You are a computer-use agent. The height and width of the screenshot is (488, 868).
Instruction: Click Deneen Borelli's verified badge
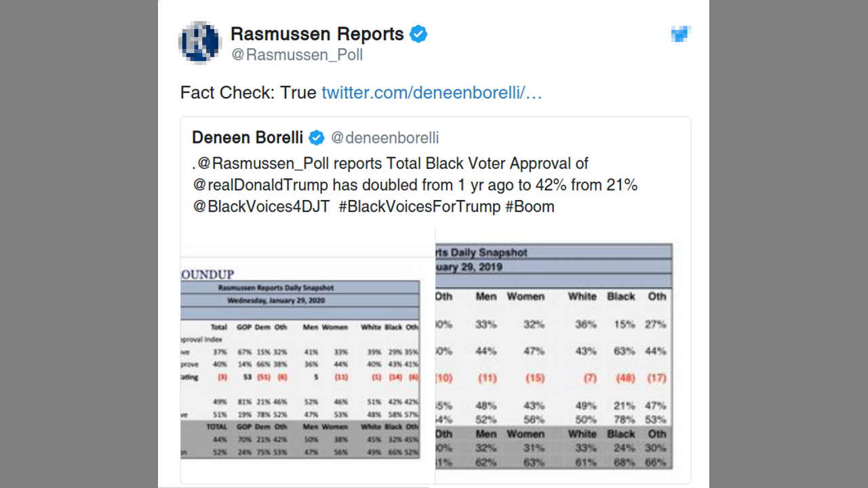click(x=317, y=138)
